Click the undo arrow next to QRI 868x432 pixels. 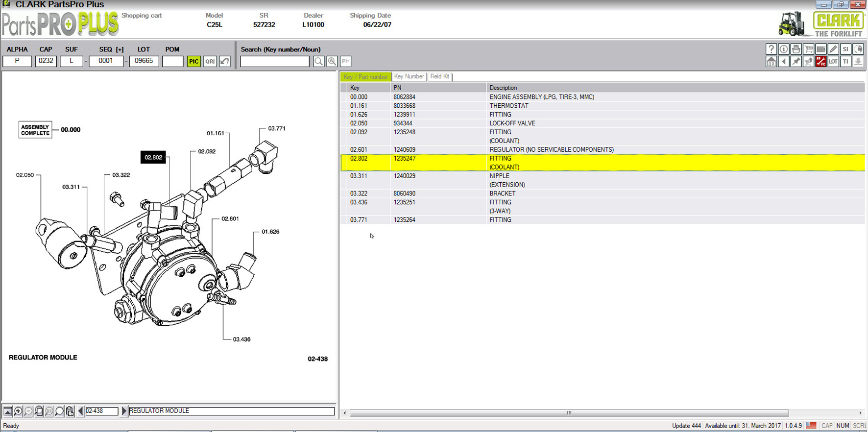225,61
